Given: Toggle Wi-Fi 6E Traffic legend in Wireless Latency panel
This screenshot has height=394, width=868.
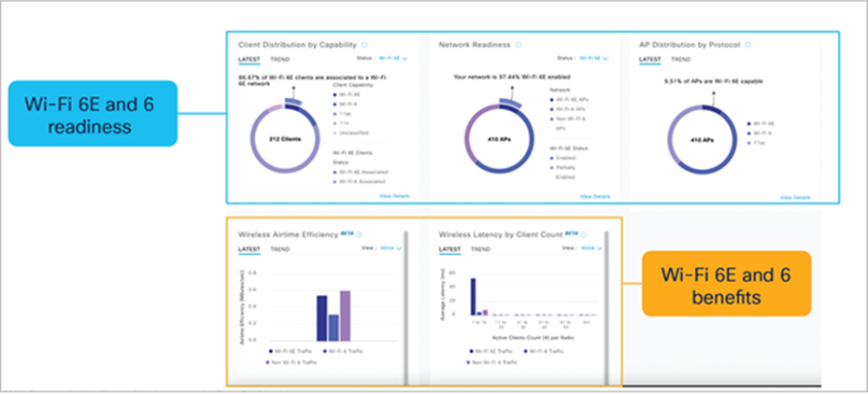Looking at the screenshot, I should tap(492, 351).
